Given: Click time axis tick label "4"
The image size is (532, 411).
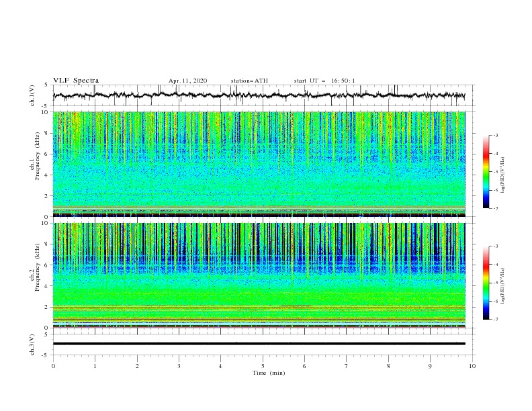Looking at the screenshot, I should tap(220, 366).
